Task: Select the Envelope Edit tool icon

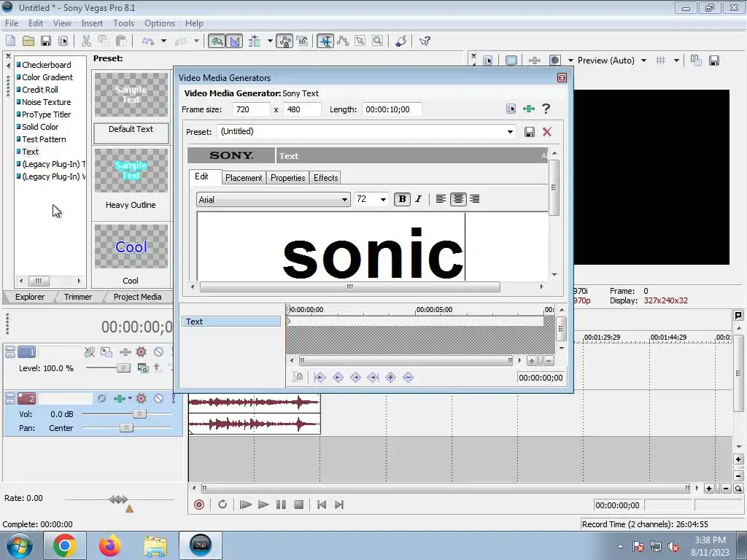Action: tap(343, 41)
